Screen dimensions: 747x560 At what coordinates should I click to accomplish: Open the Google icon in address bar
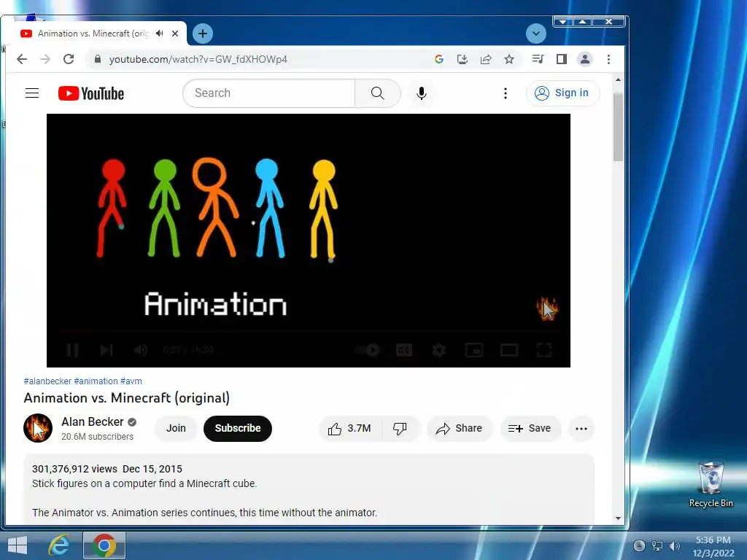pos(438,59)
